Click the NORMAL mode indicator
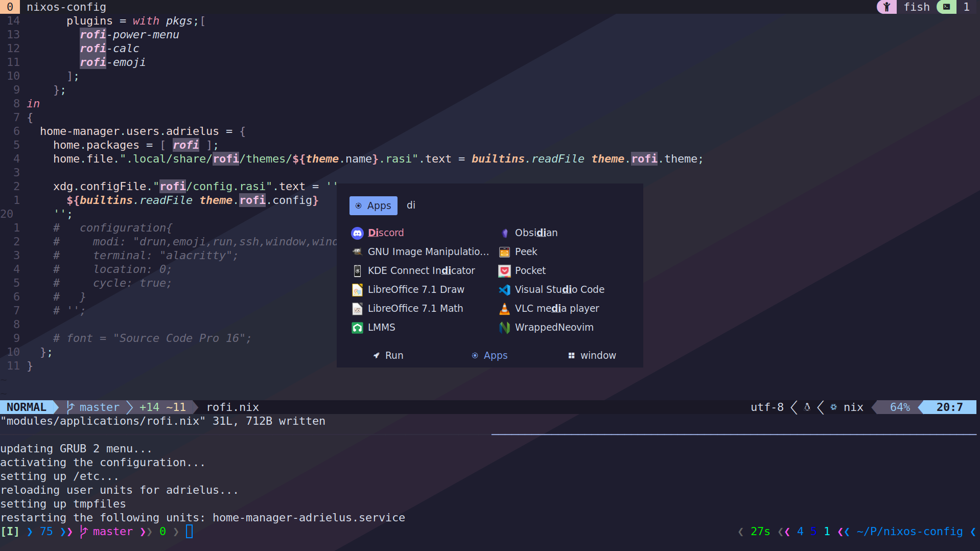Image resolution: width=980 pixels, height=551 pixels. tap(27, 407)
